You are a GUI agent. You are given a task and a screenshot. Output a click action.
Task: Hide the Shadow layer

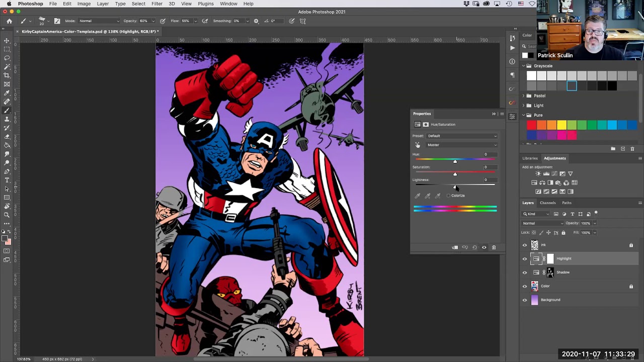coord(525,273)
